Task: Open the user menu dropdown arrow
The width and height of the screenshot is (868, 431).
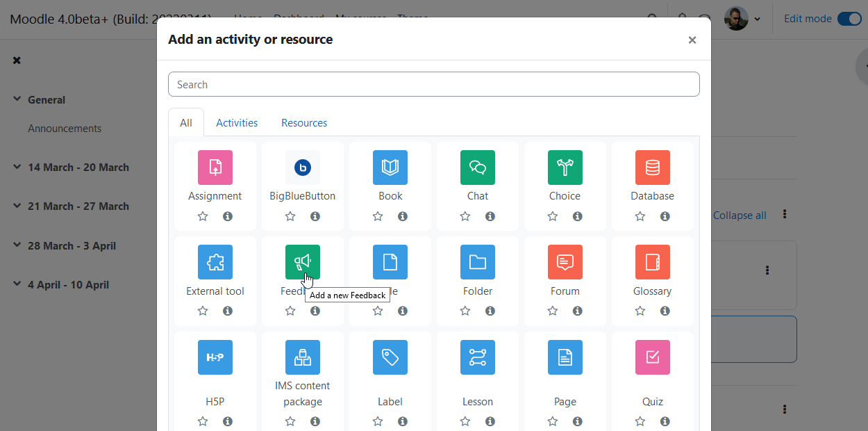Action: (x=757, y=19)
